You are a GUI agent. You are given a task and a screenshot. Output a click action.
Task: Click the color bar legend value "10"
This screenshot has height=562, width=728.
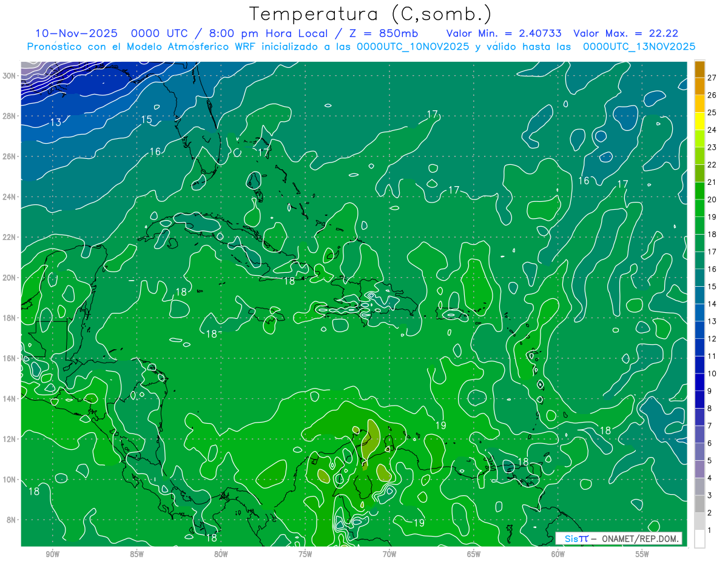pyautogui.click(x=712, y=373)
